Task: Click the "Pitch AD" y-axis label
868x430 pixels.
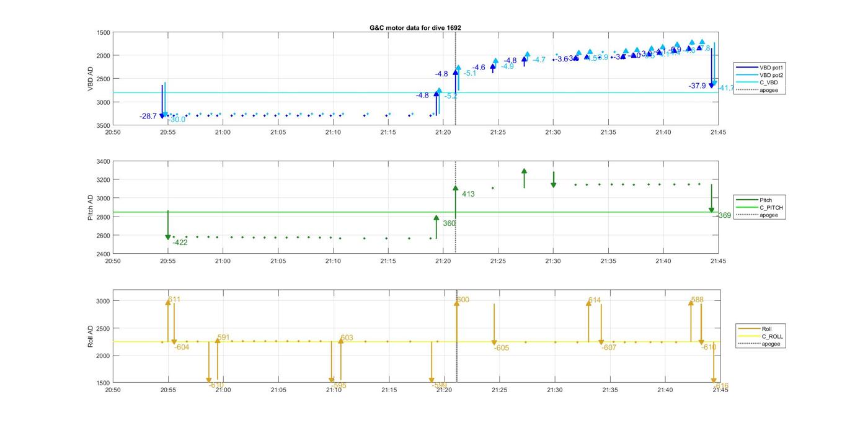Action: pyautogui.click(x=90, y=207)
